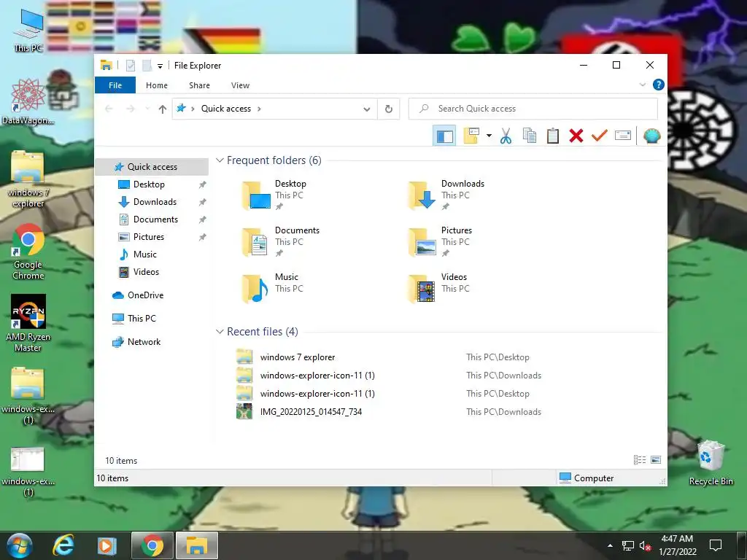Click New Folder icon in title bar toolbar
The width and height of the screenshot is (747, 560).
pos(147,65)
